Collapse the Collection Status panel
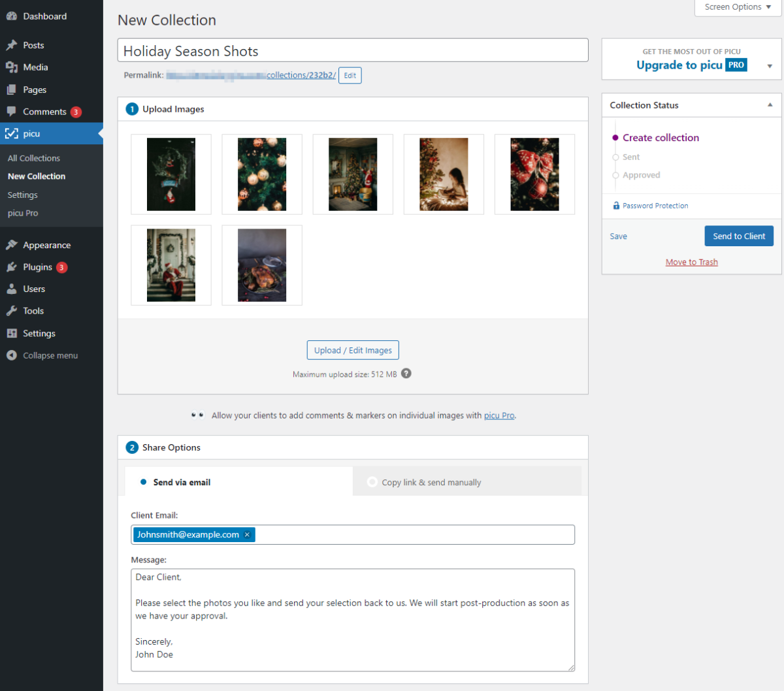784x691 pixels. click(x=770, y=105)
